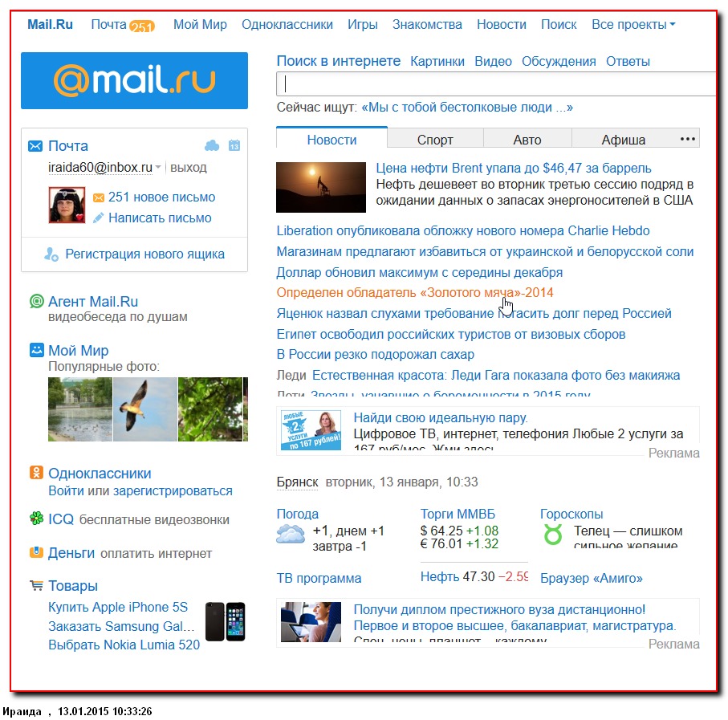Open the flying bird popular photo

coord(145,409)
